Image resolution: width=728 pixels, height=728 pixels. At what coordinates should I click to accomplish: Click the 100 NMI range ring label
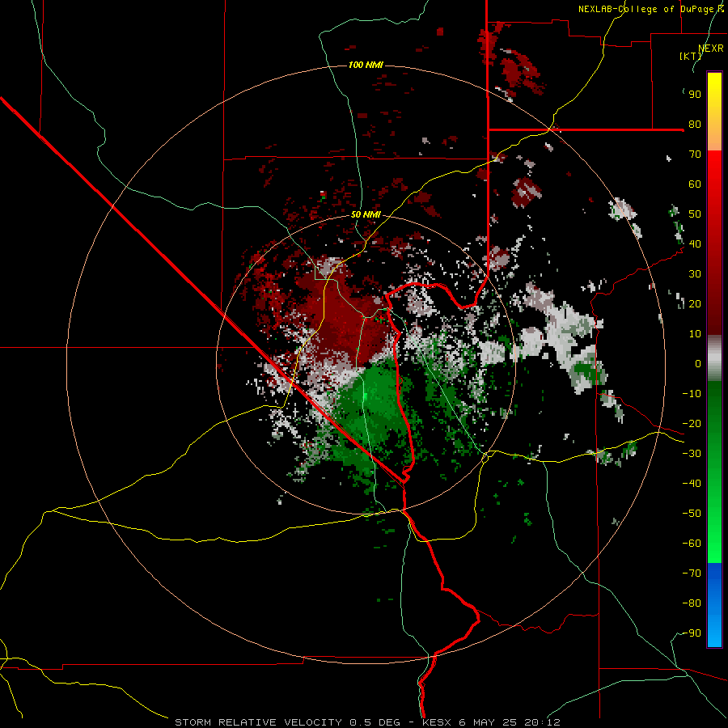366,65
